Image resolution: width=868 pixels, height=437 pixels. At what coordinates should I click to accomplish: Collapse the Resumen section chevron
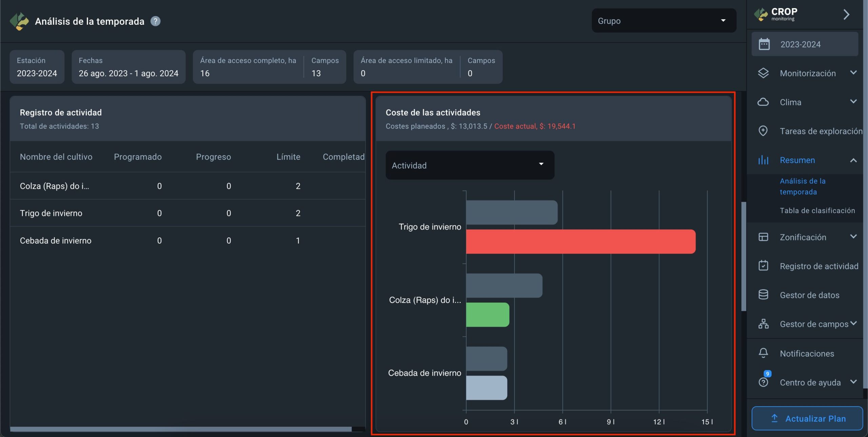[853, 160]
